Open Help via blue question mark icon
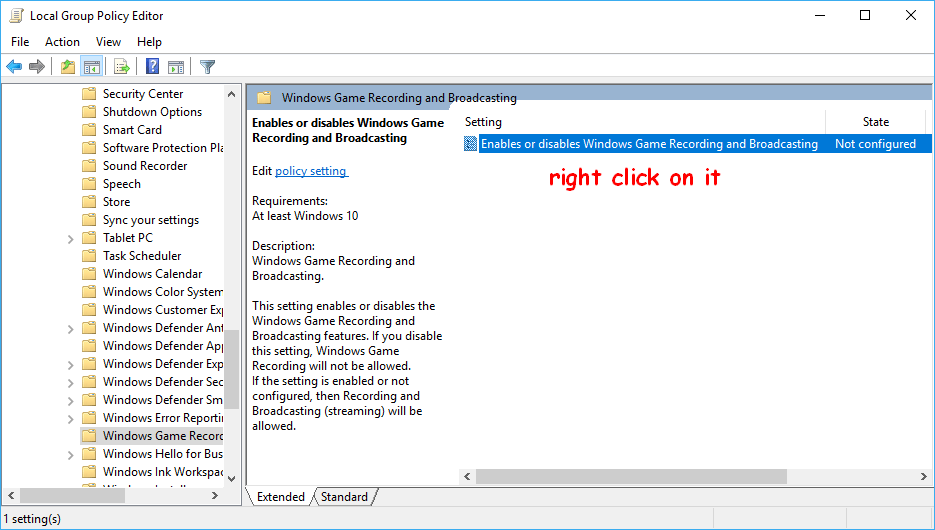The width and height of the screenshot is (935, 530). [x=152, y=67]
